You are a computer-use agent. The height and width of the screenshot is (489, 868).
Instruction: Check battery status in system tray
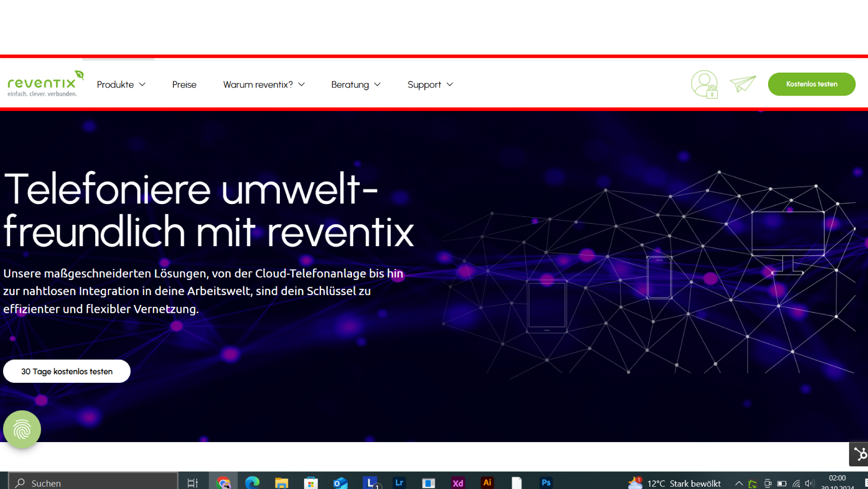click(782, 483)
